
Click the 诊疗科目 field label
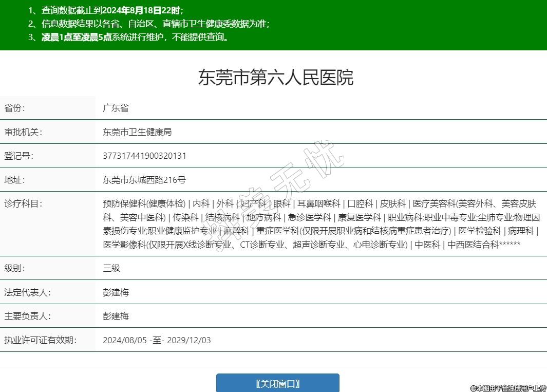point(23,203)
